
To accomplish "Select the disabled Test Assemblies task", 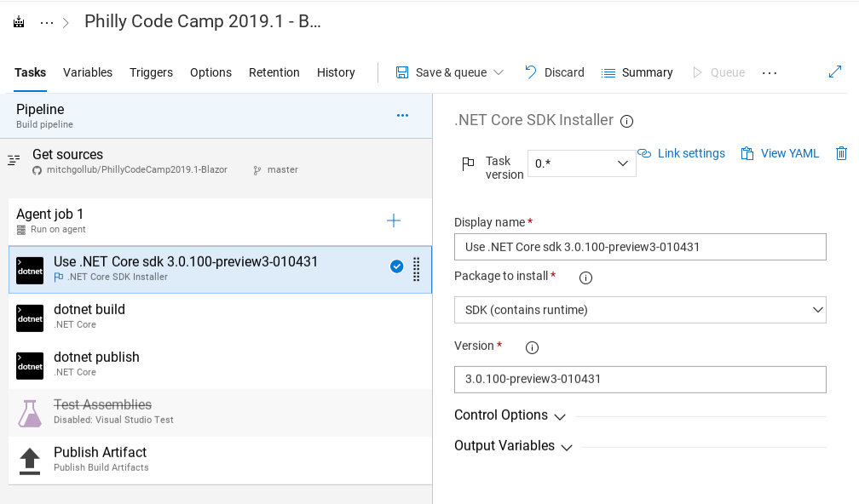I will tap(220, 413).
